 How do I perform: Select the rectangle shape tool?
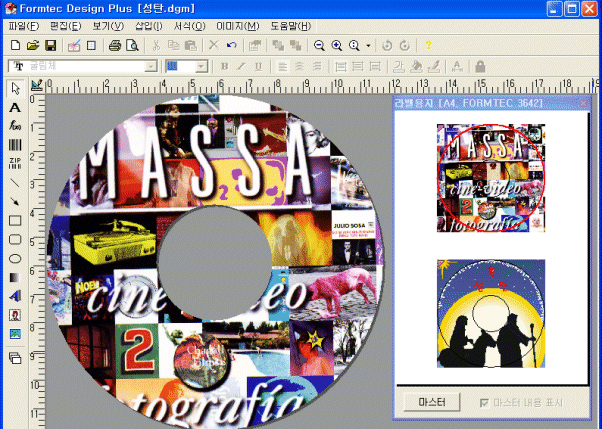click(15, 220)
